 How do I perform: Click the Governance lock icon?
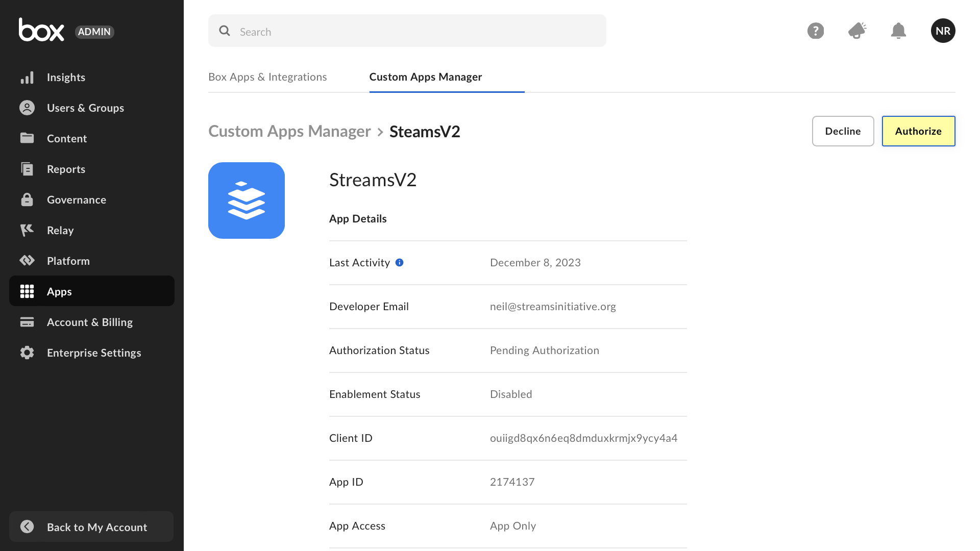click(x=27, y=199)
